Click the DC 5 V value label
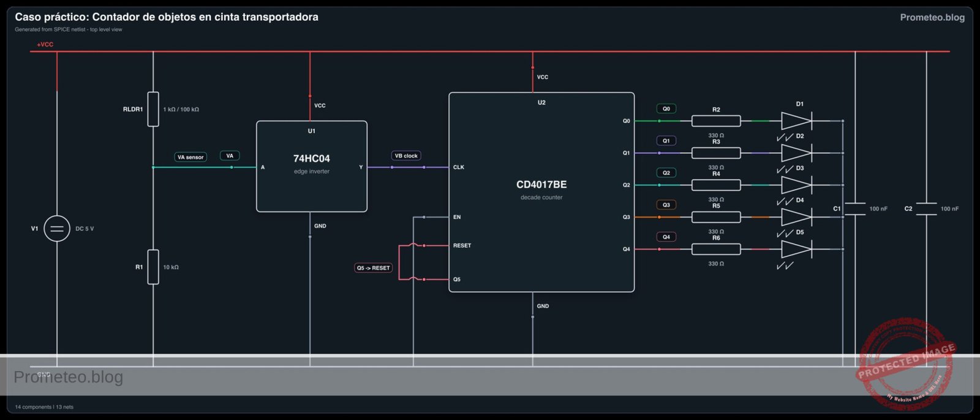The height and width of the screenshot is (420, 980). pos(85,229)
